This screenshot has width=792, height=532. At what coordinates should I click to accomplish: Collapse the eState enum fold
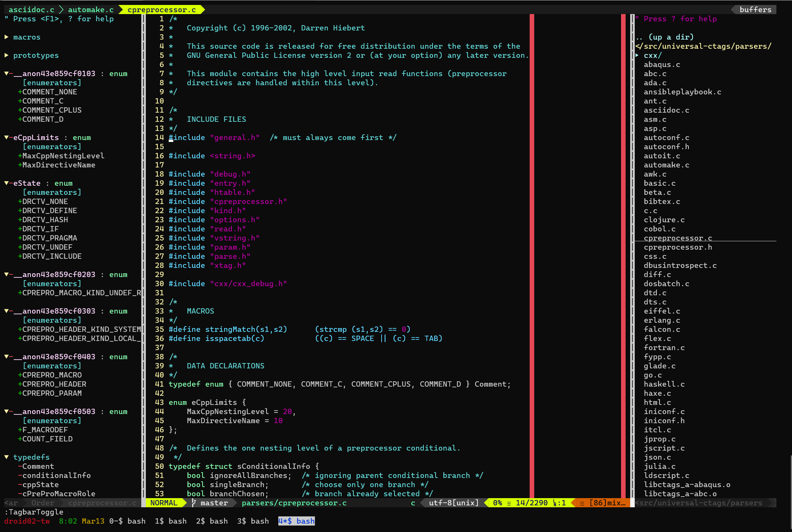click(x=6, y=183)
